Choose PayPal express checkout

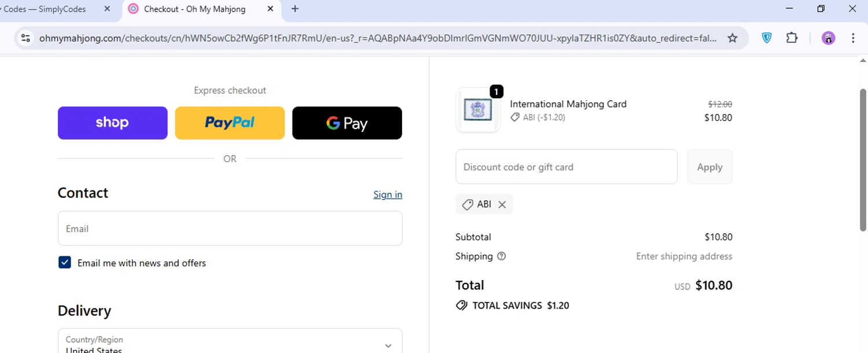point(230,123)
